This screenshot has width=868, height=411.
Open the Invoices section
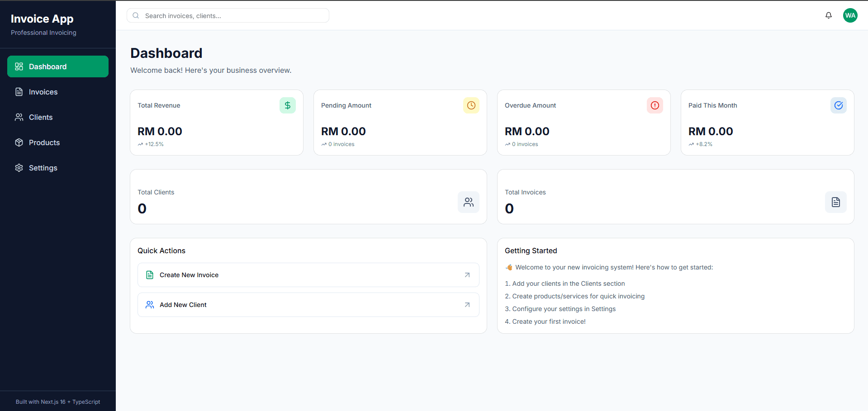click(x=43, y=92)
